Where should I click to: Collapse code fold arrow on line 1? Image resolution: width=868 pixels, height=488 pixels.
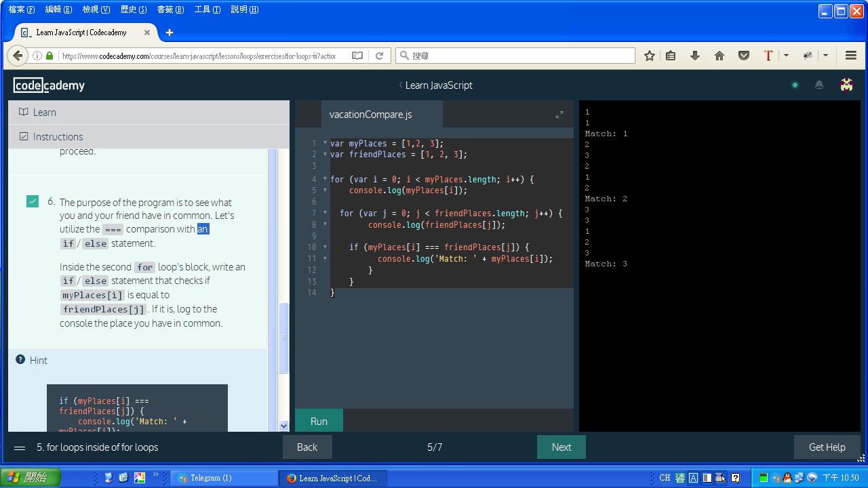pyautogui.click(x=325, y=143)
